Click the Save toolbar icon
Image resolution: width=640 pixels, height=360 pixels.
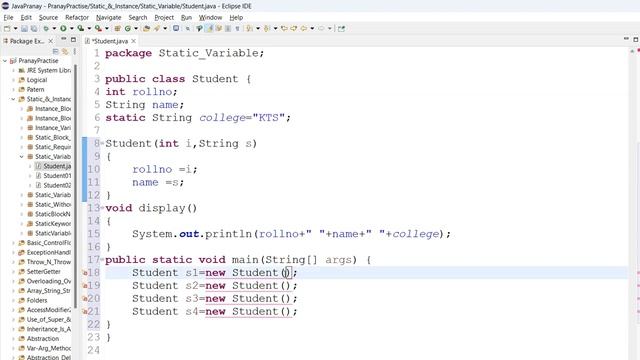24,29
